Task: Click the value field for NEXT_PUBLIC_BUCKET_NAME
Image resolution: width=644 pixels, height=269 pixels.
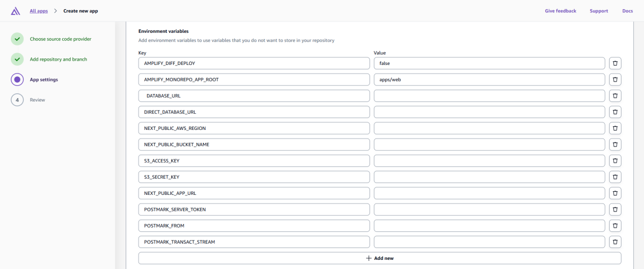Action: (489, 144)
